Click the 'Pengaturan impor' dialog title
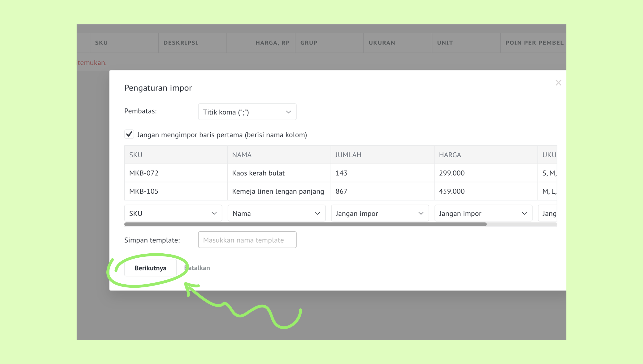The height and width of the screenshot is (364, 643). (x=158, y=88)
